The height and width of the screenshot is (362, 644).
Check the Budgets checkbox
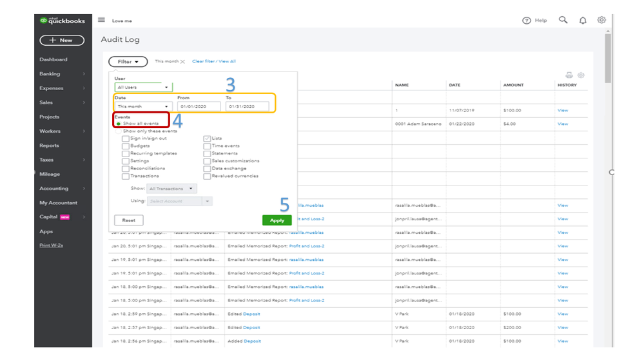pos(125,146)
